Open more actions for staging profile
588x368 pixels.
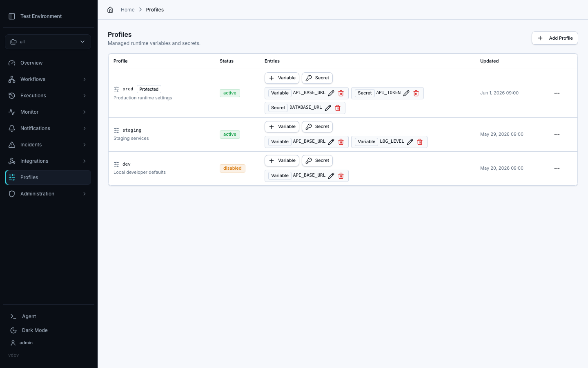pyautogui.click(x=557, y=135)
